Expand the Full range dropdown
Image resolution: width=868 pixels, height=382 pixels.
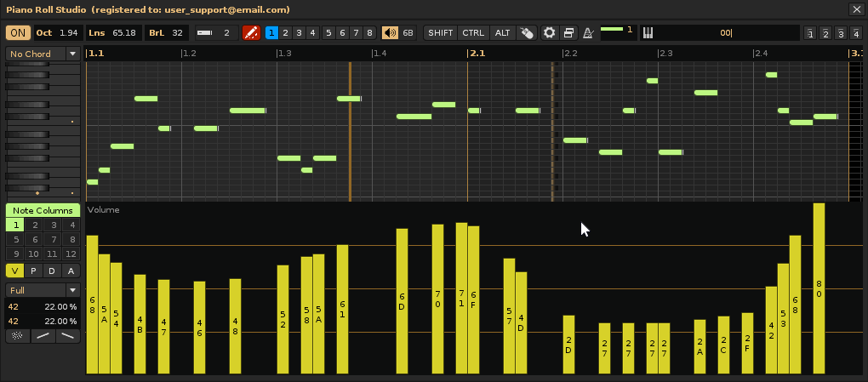click(x=43, y=290)
